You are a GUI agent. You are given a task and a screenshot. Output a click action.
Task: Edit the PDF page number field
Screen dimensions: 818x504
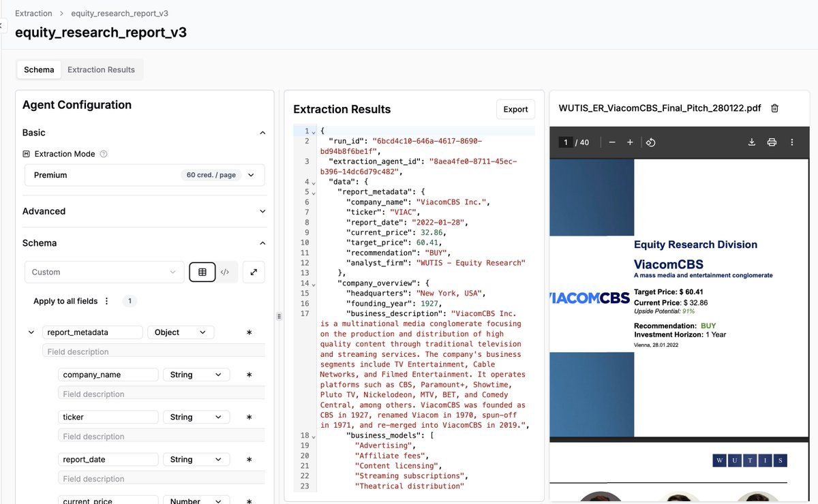(x=566, y=142)
